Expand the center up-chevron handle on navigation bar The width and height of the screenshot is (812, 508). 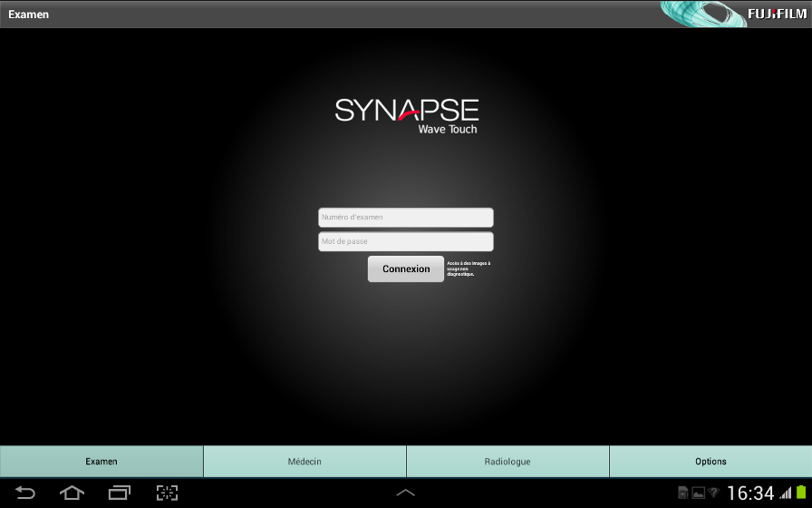405,493
